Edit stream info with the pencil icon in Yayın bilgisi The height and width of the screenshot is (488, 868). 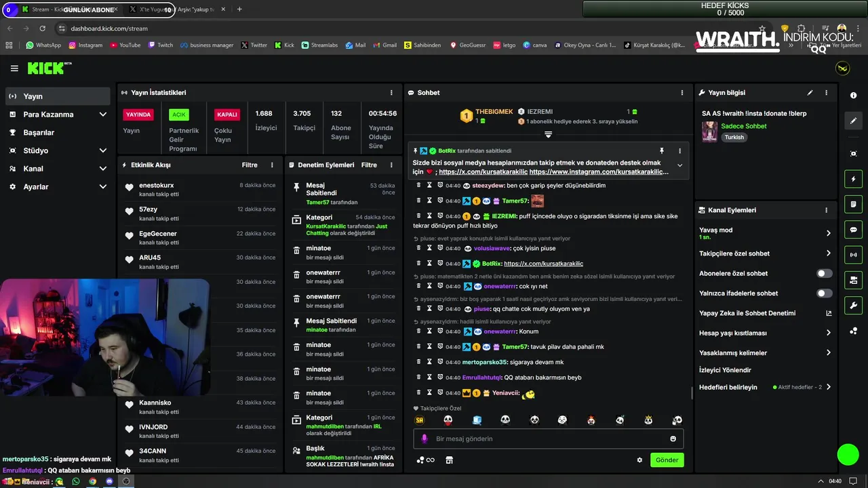(810, 92)
